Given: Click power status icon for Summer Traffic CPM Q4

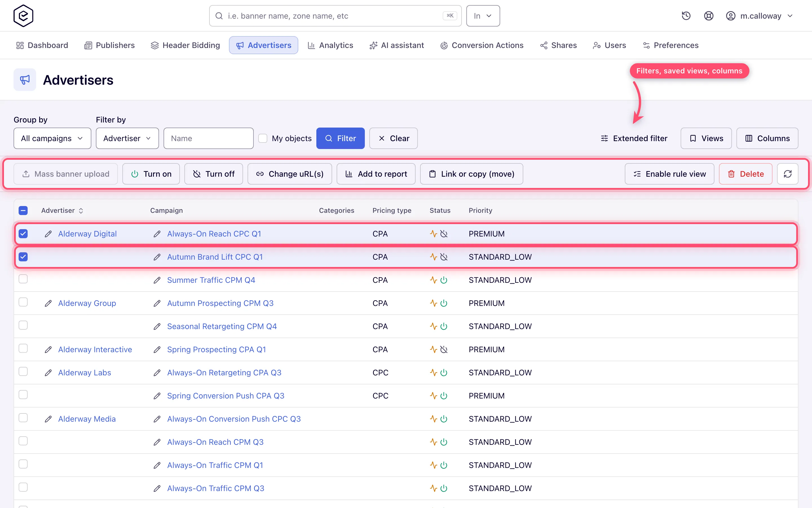Looking at the screenshot, I should pos(443,280).
